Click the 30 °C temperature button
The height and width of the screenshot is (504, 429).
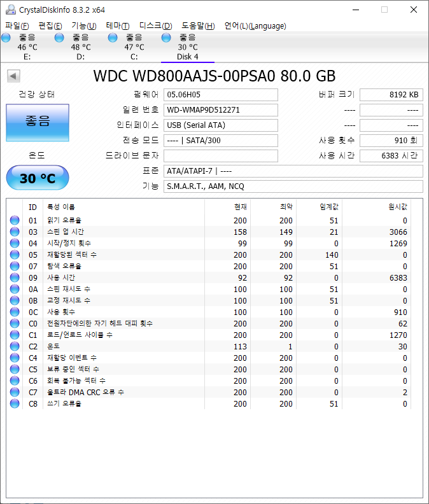pos(38,178)
